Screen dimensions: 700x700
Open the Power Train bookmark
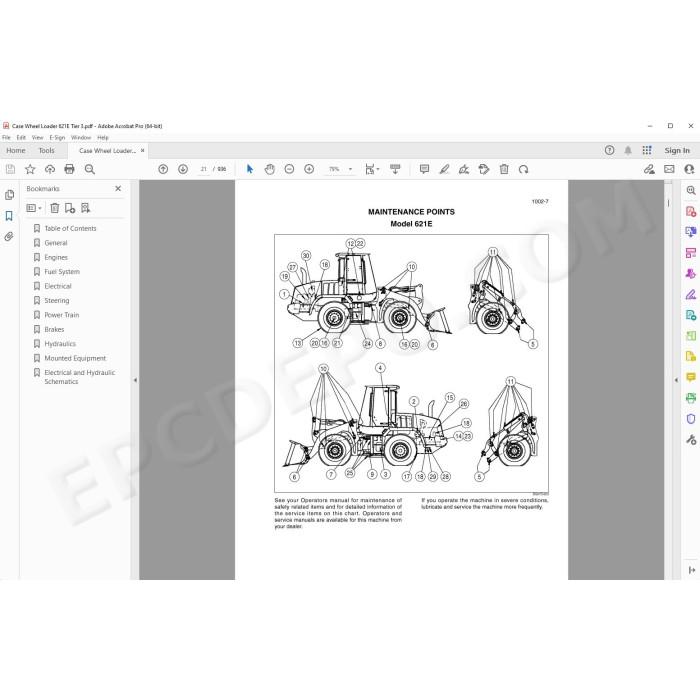pos(62,315)
